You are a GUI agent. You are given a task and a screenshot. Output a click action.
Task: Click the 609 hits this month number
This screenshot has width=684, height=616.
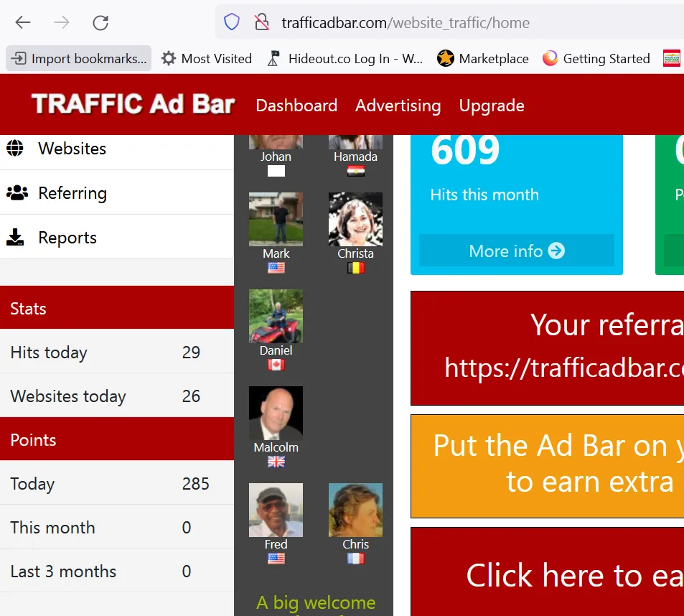click(x=465, y=149)
